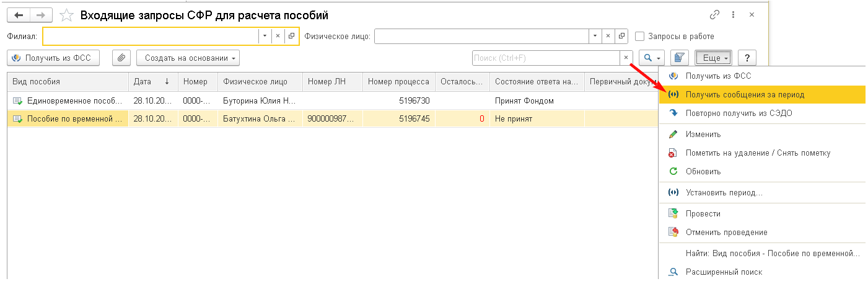Sort by the Дата column header

point(153,81)
